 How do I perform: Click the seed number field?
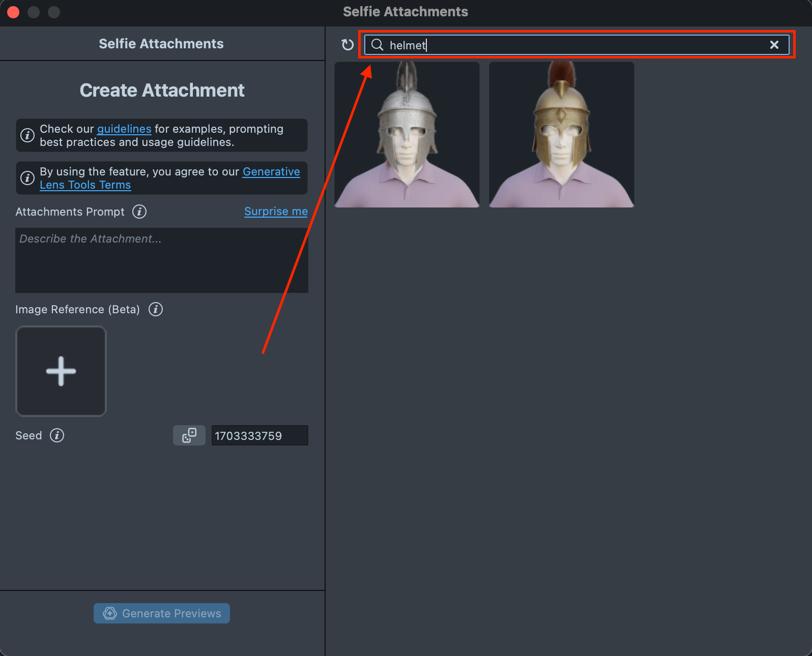[x=259, y=436]
